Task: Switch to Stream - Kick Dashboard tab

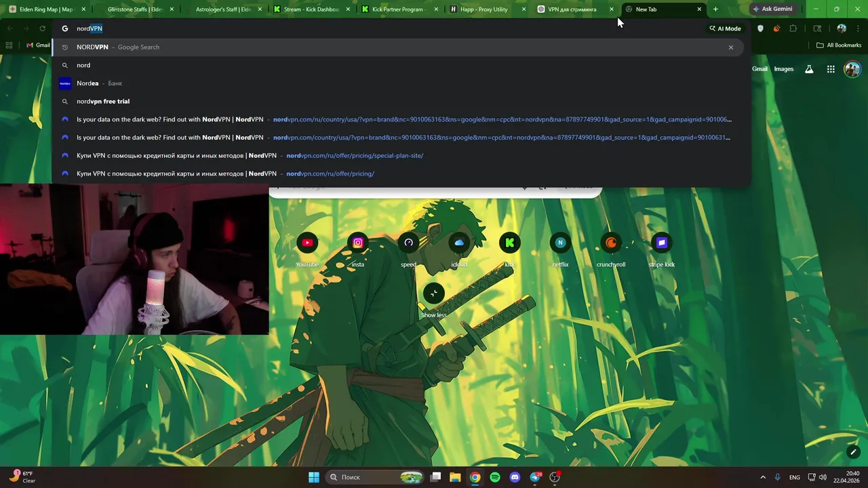Action: pos(311,9)
